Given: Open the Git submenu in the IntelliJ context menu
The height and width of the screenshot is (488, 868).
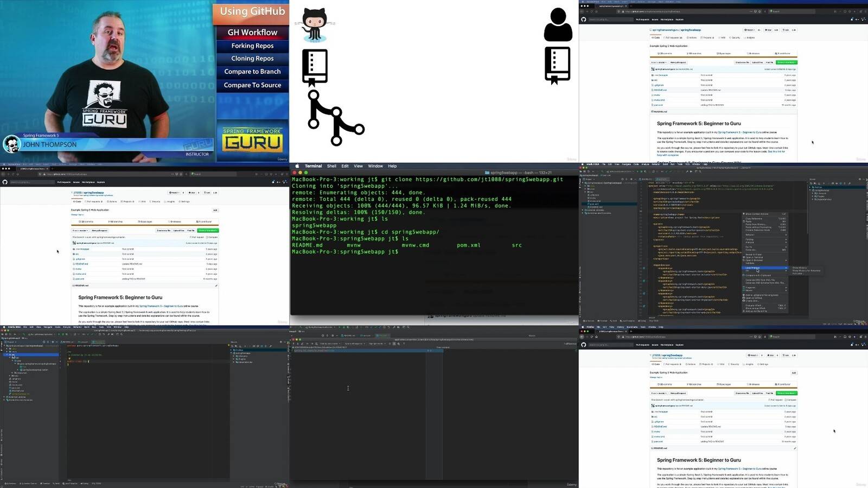Looking at the screenshot, I should click(x=764, y=270).
